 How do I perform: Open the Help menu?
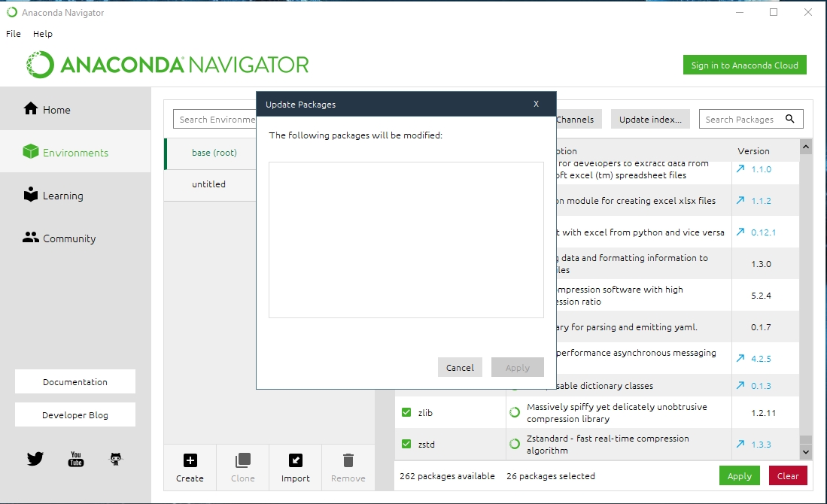(43, 33)
